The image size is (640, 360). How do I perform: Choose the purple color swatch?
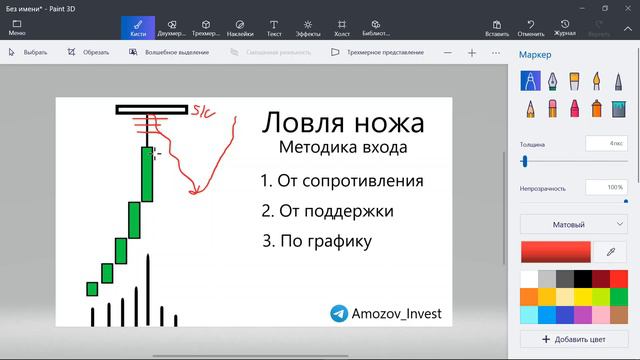click(583, 315)
